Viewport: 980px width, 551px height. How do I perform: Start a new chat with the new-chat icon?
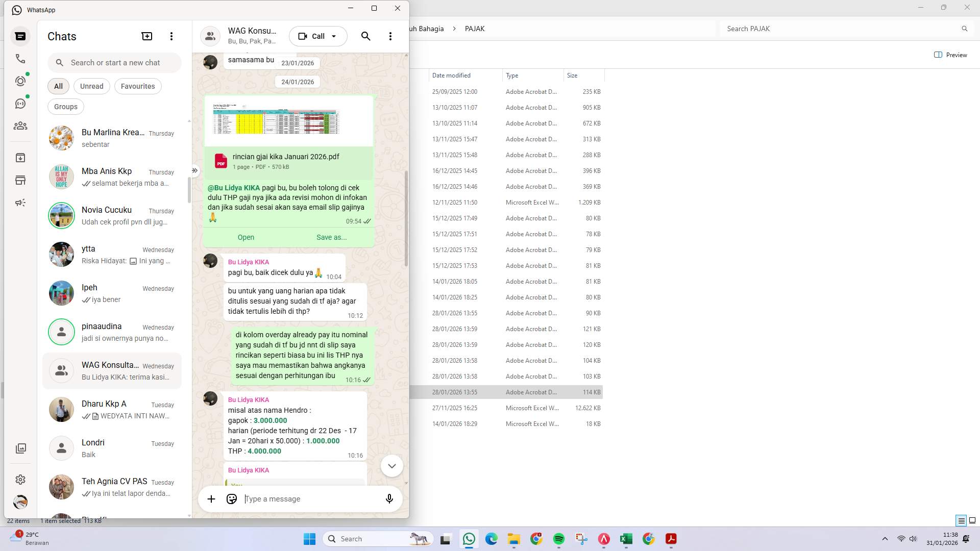(x=146, y=36)
